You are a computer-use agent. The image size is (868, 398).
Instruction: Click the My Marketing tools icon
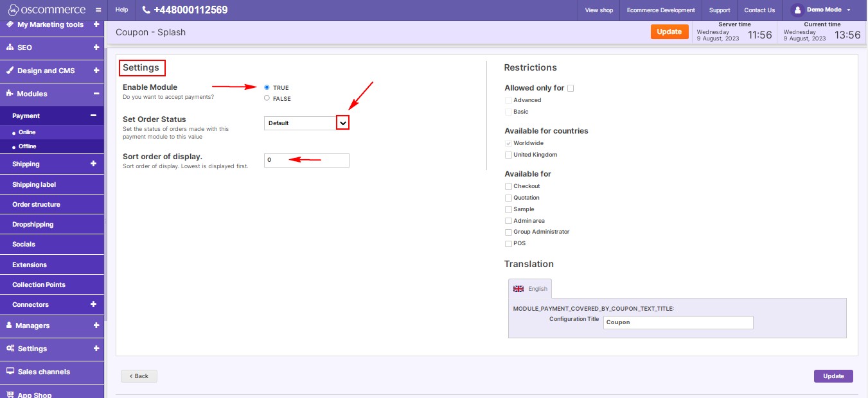[x=10, y=24]
